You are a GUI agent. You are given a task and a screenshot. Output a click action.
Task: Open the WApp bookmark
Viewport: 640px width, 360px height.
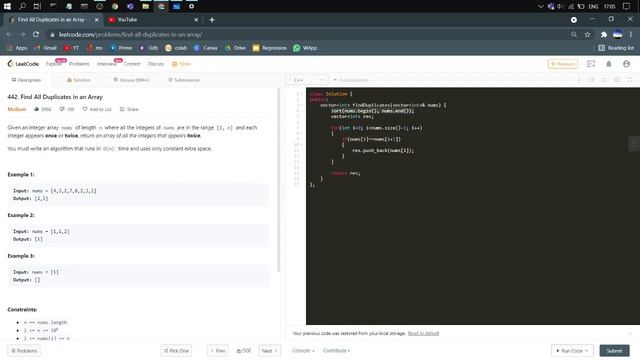click(305, 48)
